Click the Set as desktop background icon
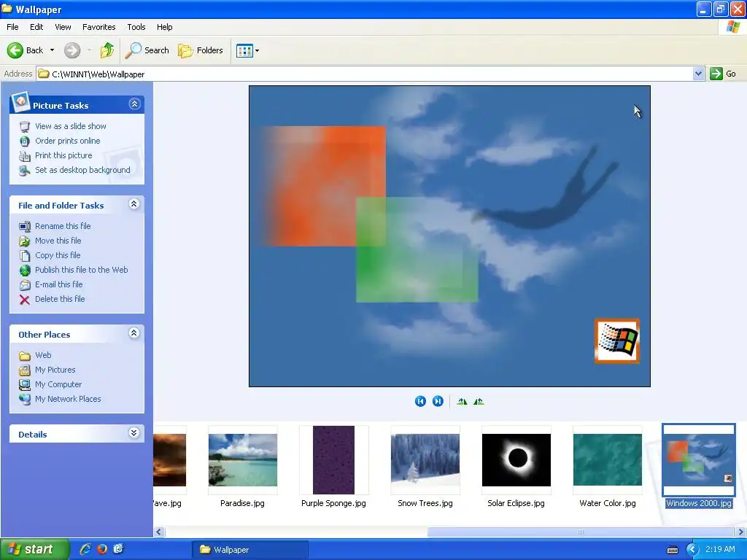Image resolution: width=747 pixels, height=560 pixels. [25, 170]
